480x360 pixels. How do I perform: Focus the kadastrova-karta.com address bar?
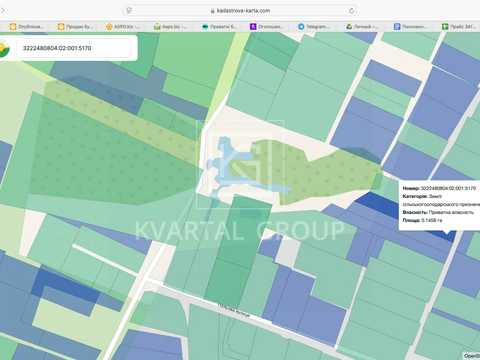tap(241, 11)
